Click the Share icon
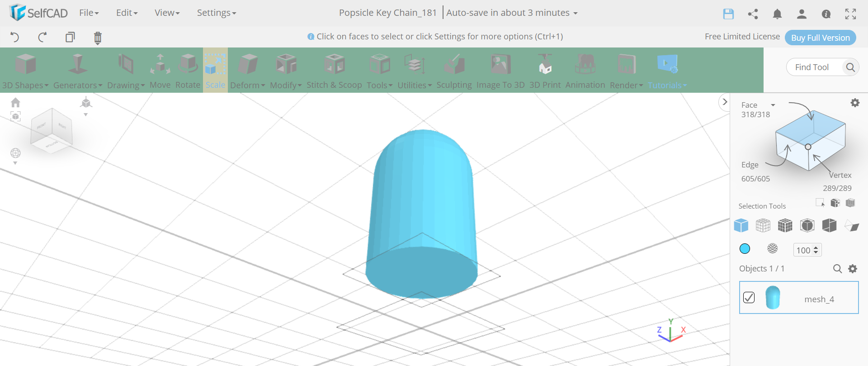Viewport: 868px width, 366px height. click(753, 14)
